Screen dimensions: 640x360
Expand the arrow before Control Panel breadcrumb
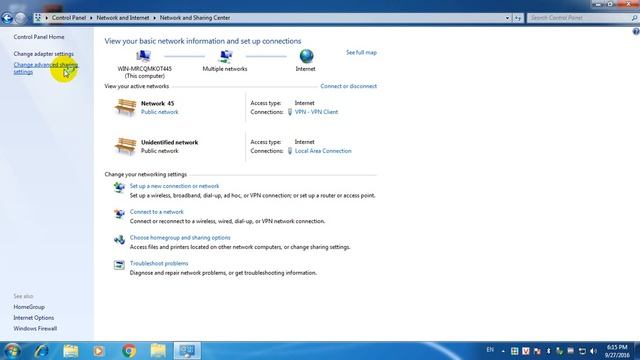tap(47, 18)
